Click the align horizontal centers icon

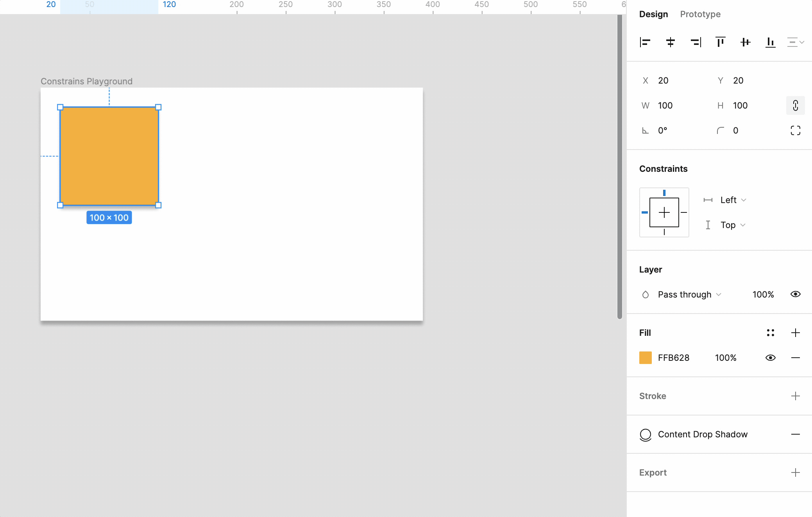coord(671,42)
